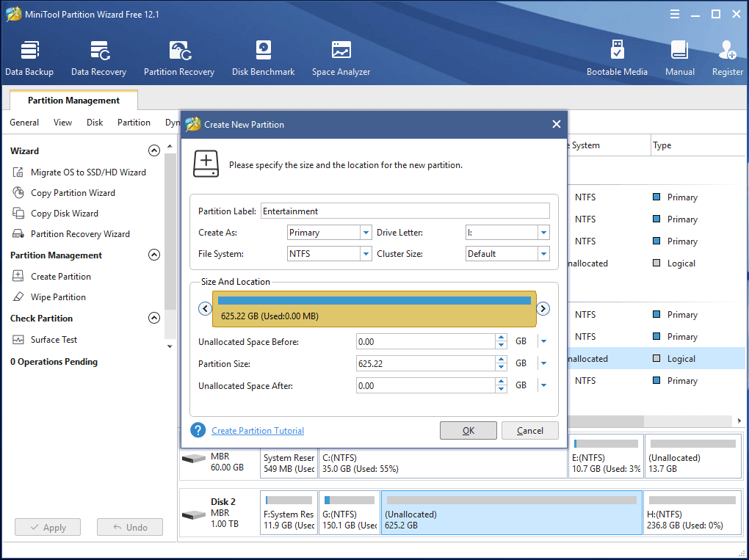Open the Manual
The width and height of the screenshot is (749, 560).
point(680,58)
